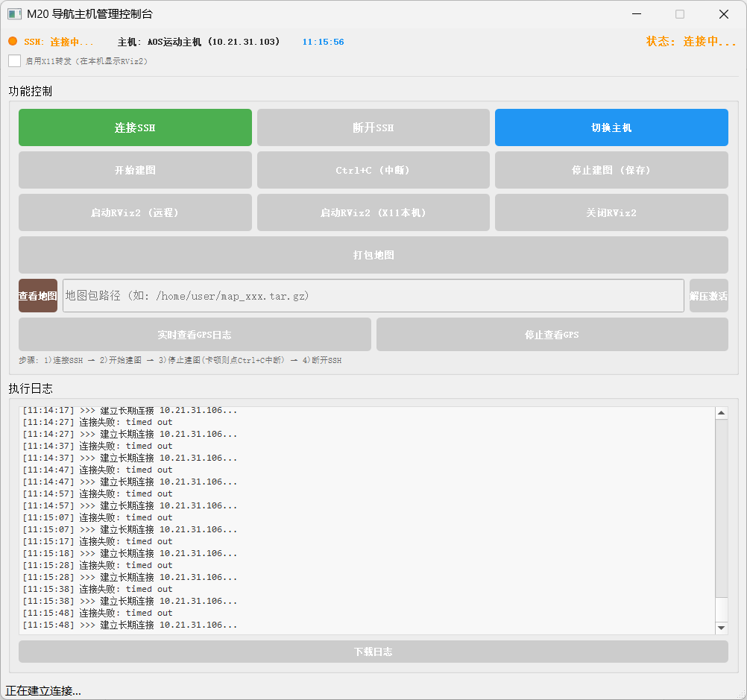Click the 执行日志 section heading
Screen dimensions: 747x700
(30, 388)
